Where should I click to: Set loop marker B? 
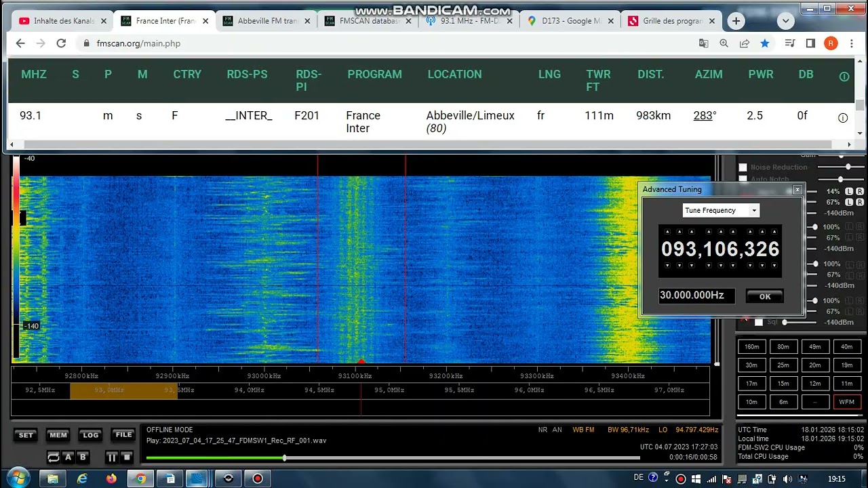click(83, 457)
